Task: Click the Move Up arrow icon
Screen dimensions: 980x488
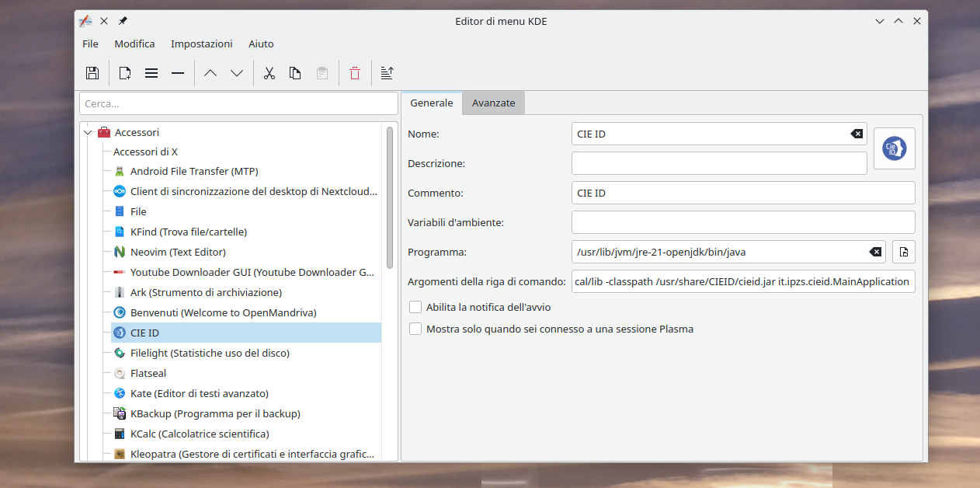Action: coord(210,73)
